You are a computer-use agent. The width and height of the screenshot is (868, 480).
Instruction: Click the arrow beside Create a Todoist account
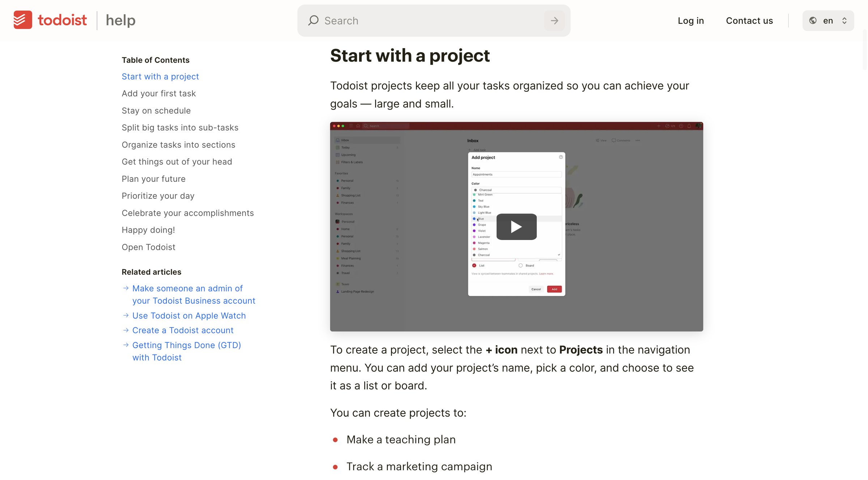(126, 330)
